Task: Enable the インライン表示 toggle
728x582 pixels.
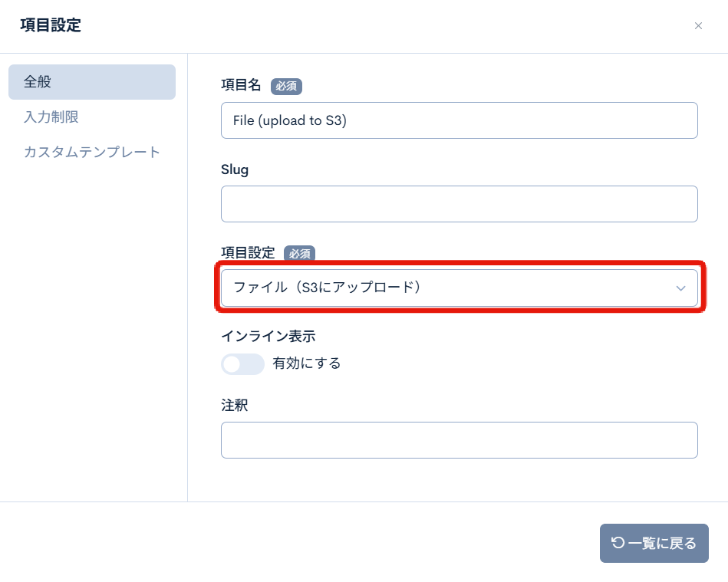Action: (242, 364)
